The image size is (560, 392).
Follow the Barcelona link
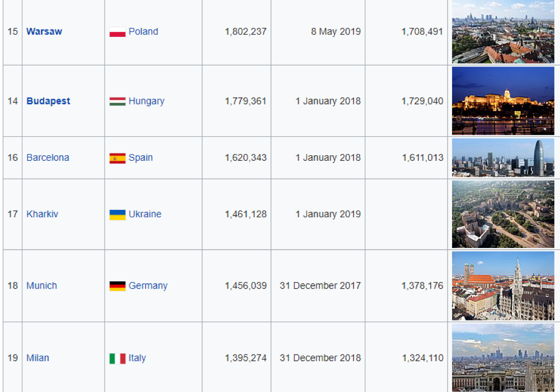pos(48,157)
